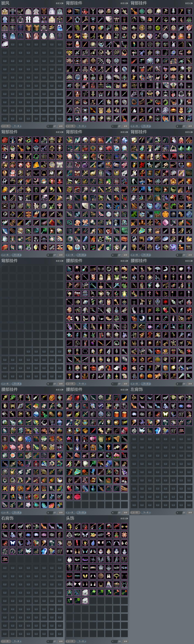
Task: Select the pink flower sprout headpiece
Action: (x=69, y=601)
